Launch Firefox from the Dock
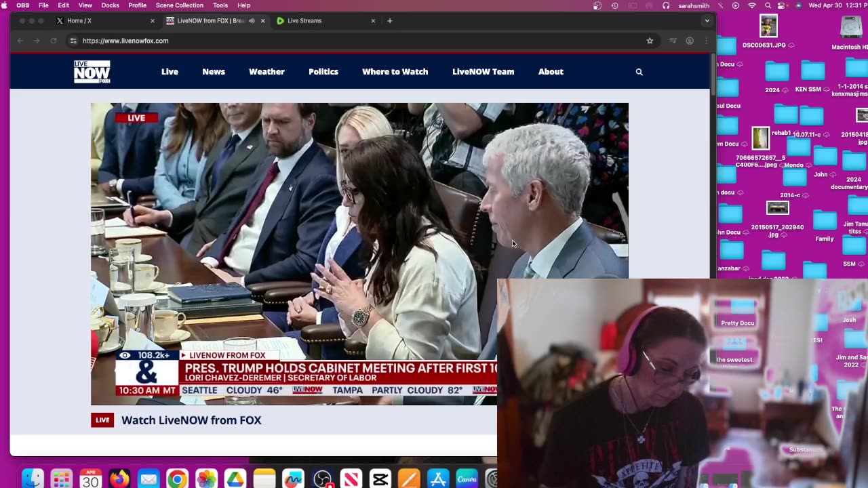 pyautogui.click(x=119, y=479)
